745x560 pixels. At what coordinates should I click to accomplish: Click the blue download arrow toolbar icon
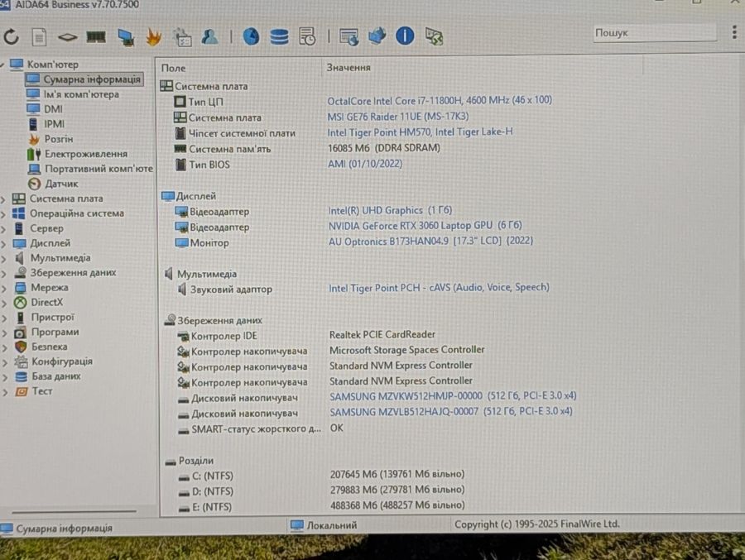[377, 36]
